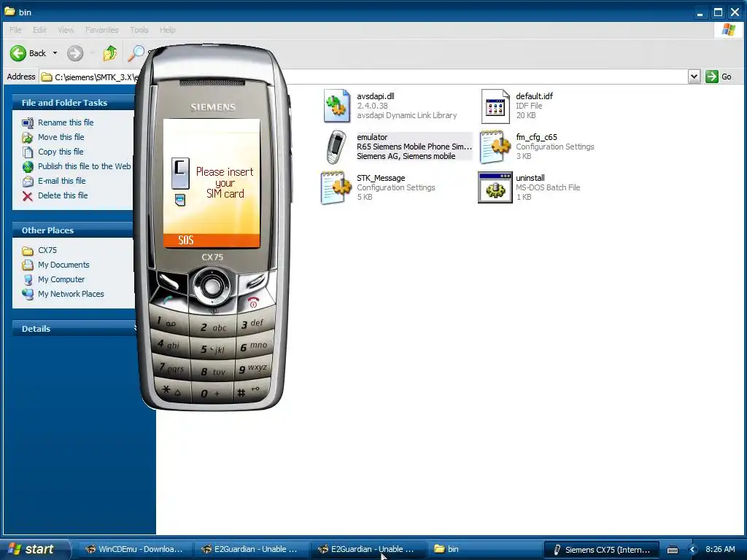Click phone keypad key 9 wxyz

pos(255,368)
